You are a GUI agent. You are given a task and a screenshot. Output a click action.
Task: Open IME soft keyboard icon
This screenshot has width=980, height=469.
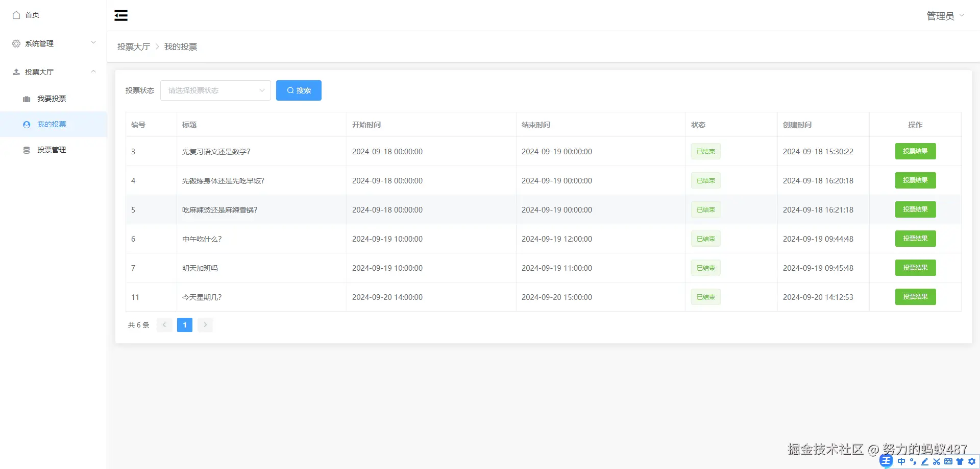pos(948,461)
